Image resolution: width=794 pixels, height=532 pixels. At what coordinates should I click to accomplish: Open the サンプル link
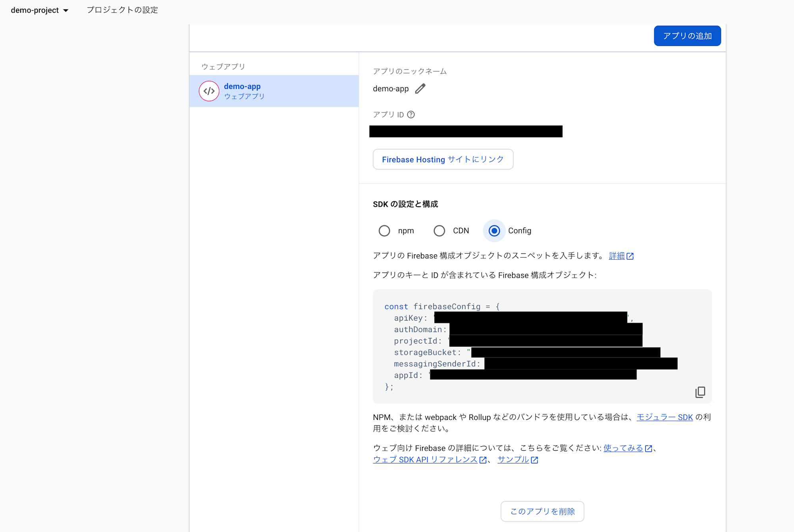point(513,459)
